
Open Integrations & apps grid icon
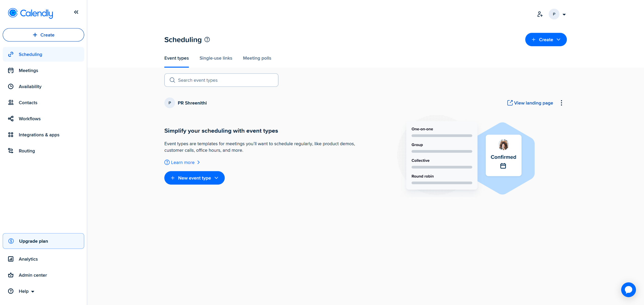point(11,135)
